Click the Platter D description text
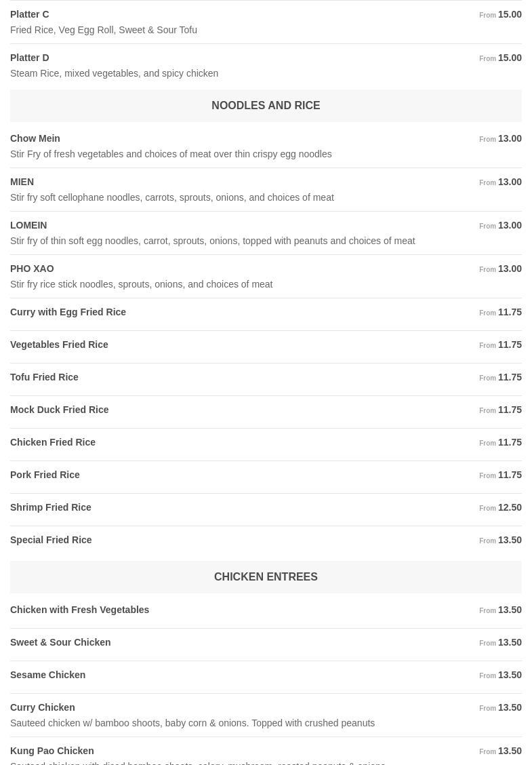This screenshot has height=765, width=532. tap(114, 73)
